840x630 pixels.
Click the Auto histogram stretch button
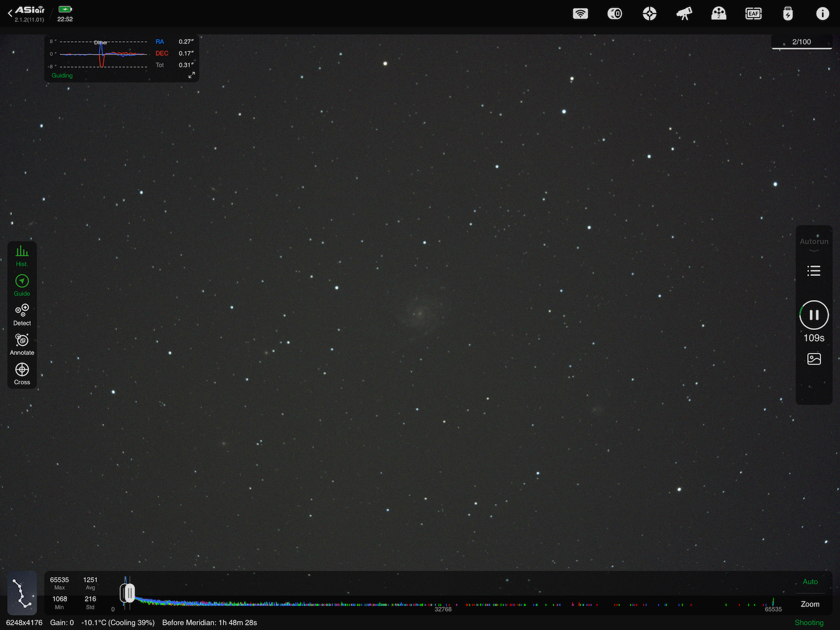[x=810, y=582]
